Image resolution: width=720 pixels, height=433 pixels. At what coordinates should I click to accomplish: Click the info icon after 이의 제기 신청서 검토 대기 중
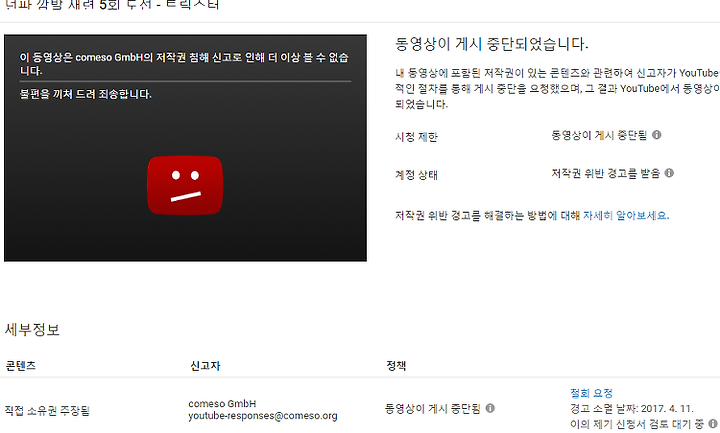pos(712,424)
